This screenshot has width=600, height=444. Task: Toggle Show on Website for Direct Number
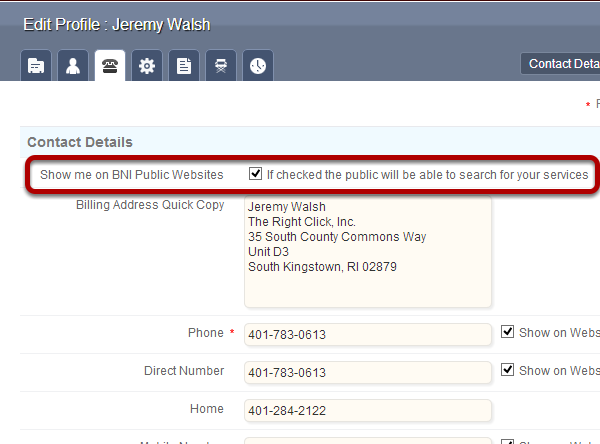point(508,370)
